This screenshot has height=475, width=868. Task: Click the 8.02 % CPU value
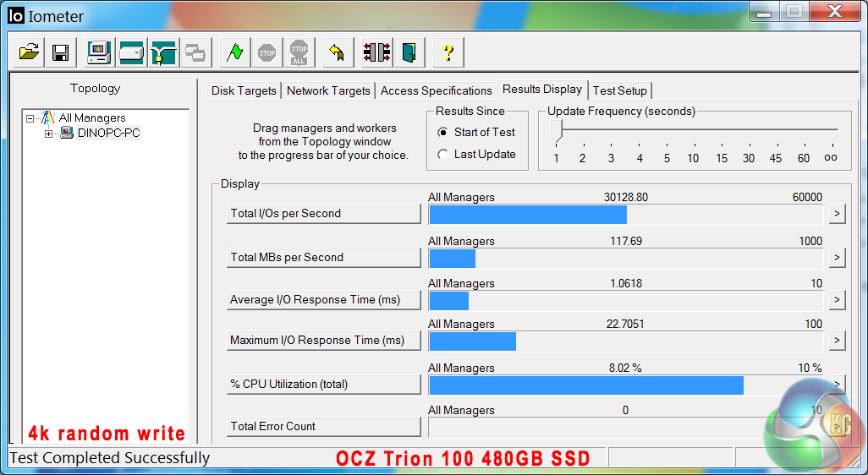click(625, 368)
